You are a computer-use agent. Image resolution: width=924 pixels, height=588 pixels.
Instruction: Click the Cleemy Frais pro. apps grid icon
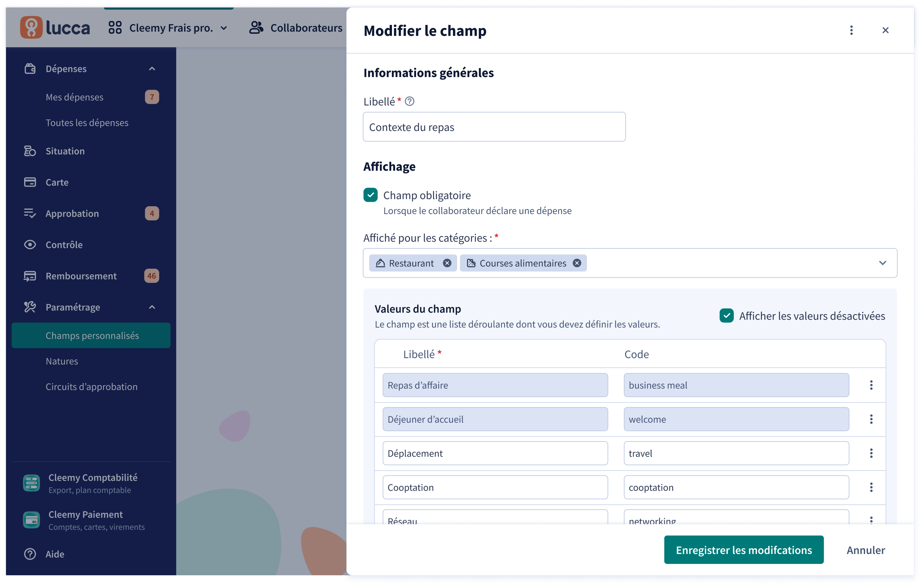pyautogui.click(x=115, y=28)
